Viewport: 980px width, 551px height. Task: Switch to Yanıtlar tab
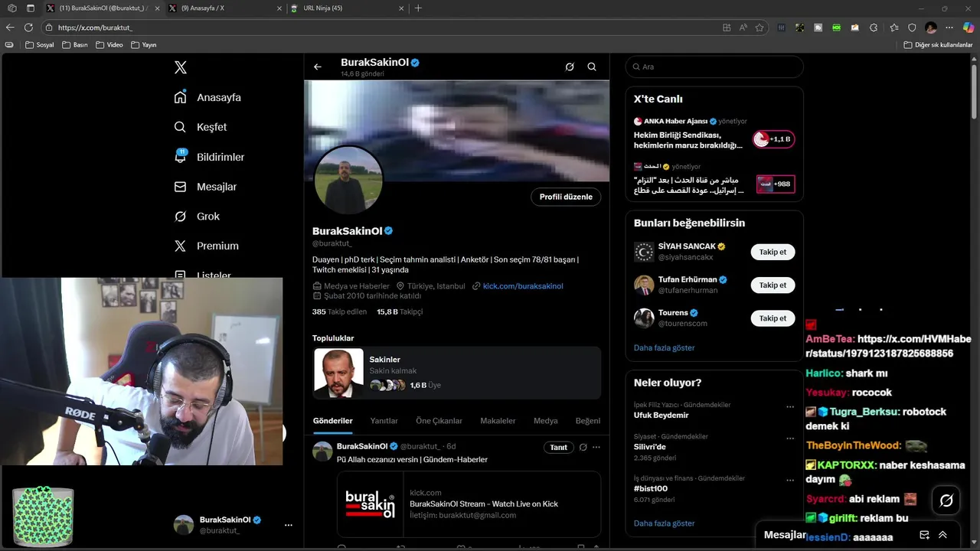point(384,421)
